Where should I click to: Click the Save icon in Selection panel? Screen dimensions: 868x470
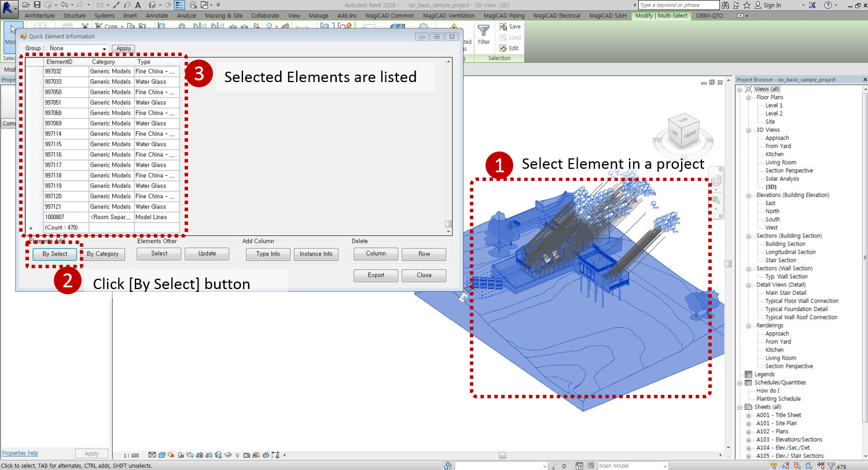[x=503, y=27]
